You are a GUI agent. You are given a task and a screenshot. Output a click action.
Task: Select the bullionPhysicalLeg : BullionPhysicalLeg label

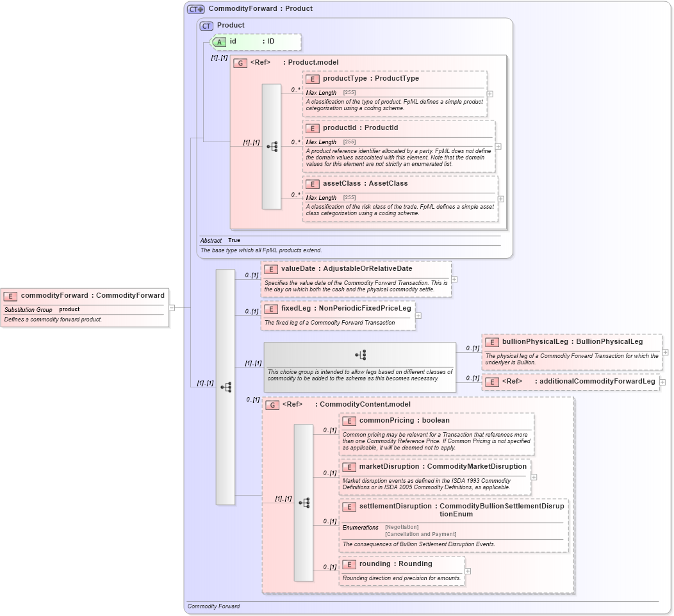tap(573, 341)
